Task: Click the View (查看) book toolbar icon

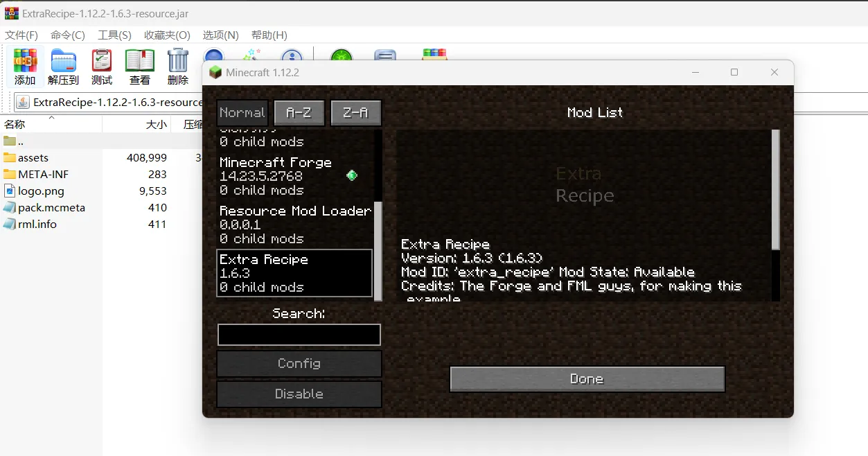Action: [x=140, y=60]
